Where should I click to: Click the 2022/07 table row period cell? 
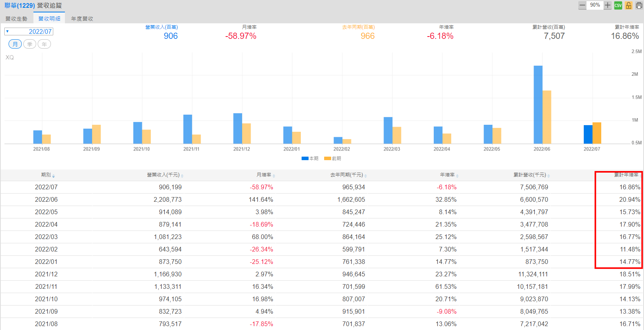point(46,187)
